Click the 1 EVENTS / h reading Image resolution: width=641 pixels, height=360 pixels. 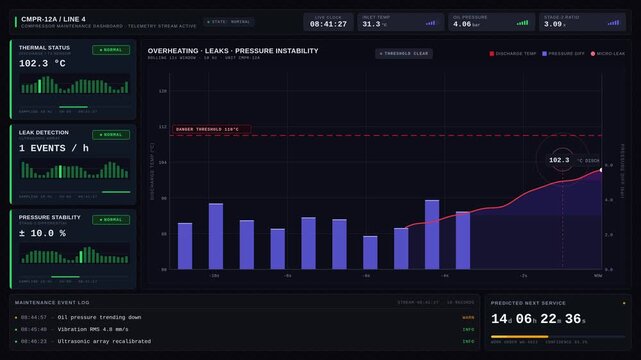(54, 148)
